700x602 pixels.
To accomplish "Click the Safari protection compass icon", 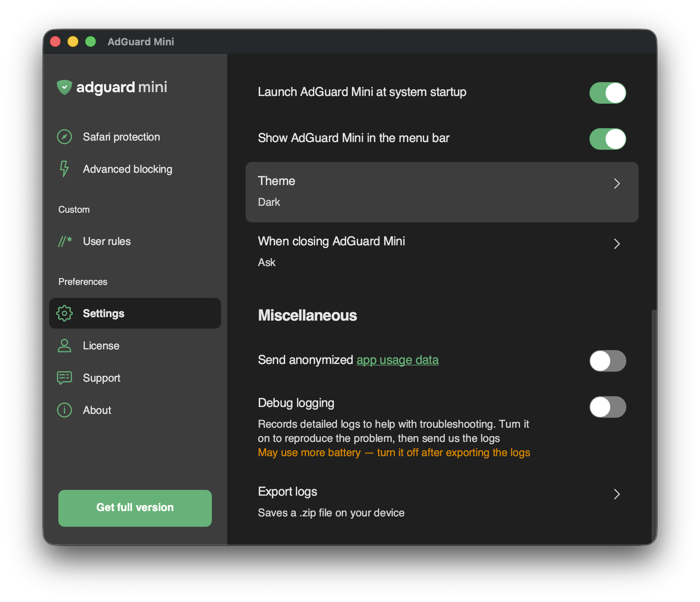I will pyautogui.click(x=64, y=137).
